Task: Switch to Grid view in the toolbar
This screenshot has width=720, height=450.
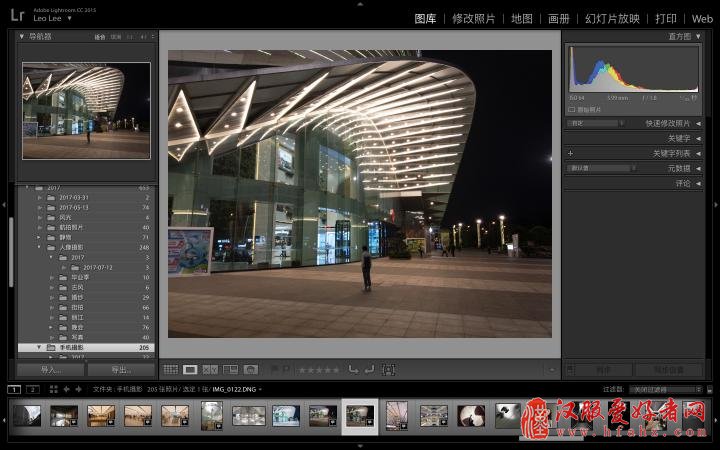Action: coord(171,370)
